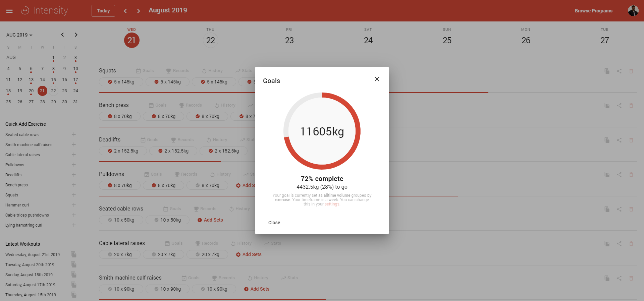This screenshot has width=644, height=301.
Task: Open Stats for Smith machine calf raises
Action: (x=289, y=278)
